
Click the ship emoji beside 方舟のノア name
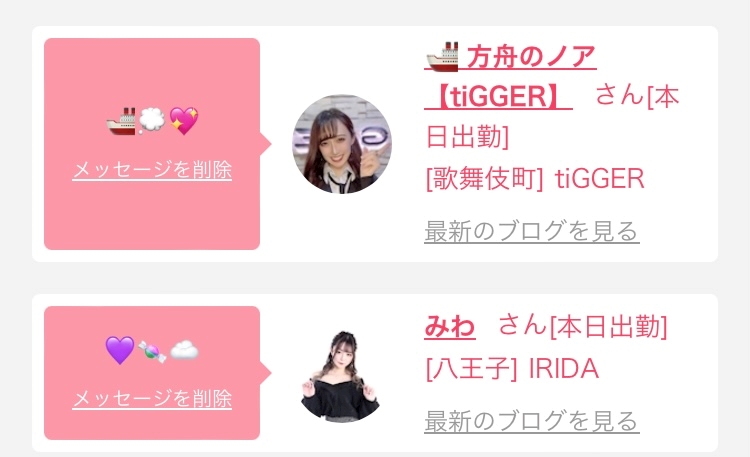(442, 56)
